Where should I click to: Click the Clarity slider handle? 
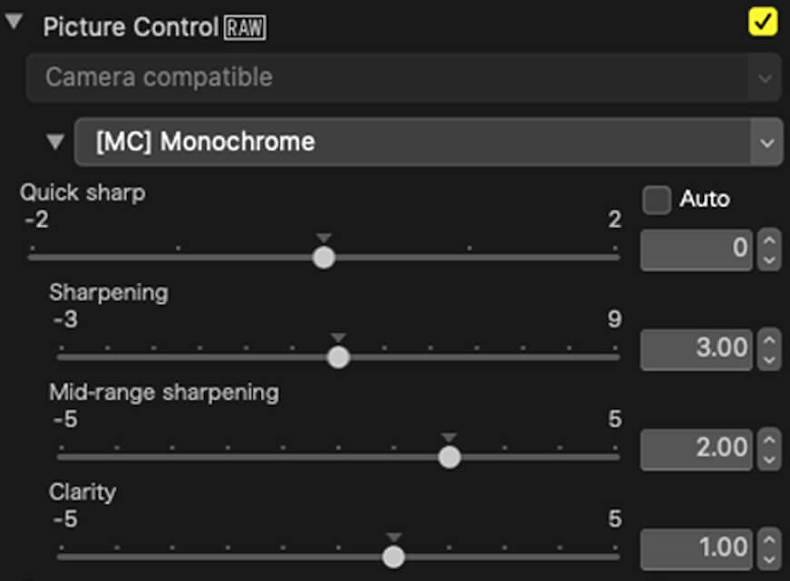(394, 556)
